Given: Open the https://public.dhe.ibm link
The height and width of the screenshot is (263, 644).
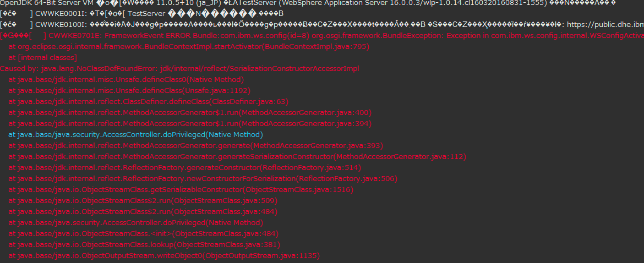Looking at the screenshot, I should (x=605, y=25).
